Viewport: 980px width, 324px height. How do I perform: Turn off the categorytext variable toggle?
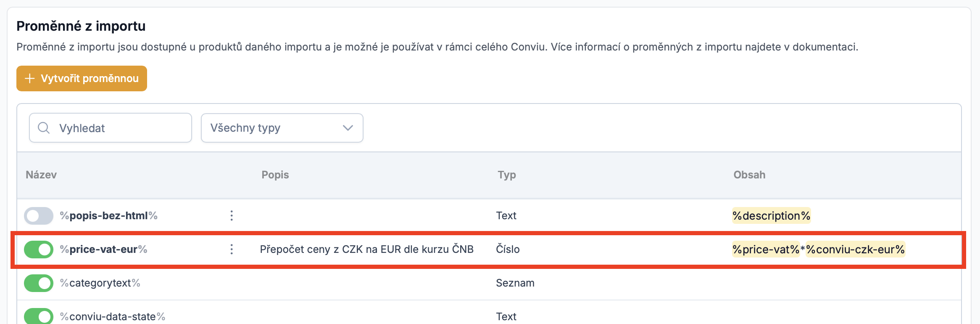[39, 283]
